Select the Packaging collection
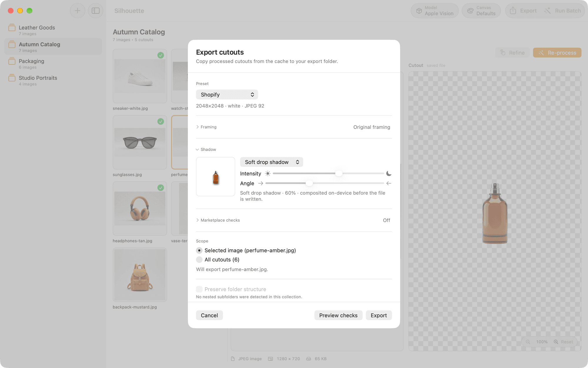 (x=53, y=64)
